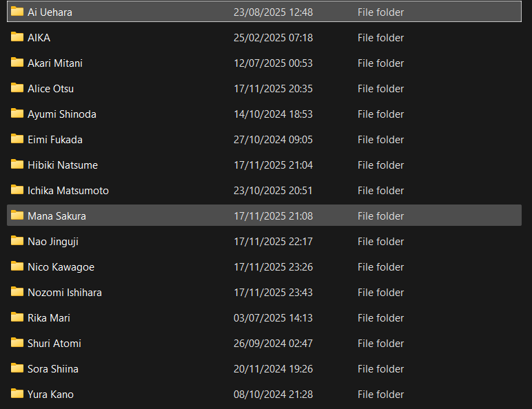Click the Yura Kano folder icon
The width and height of the screenshot is (532, 409).
17,394
